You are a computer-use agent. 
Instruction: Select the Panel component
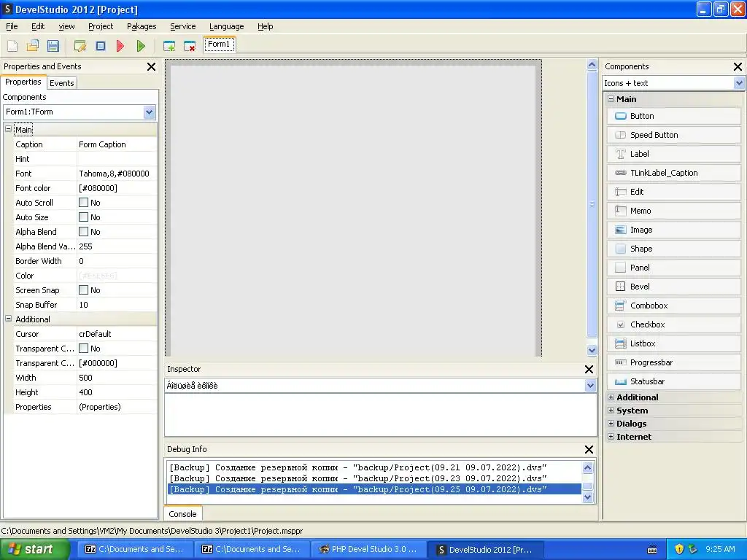coord(673,268)
